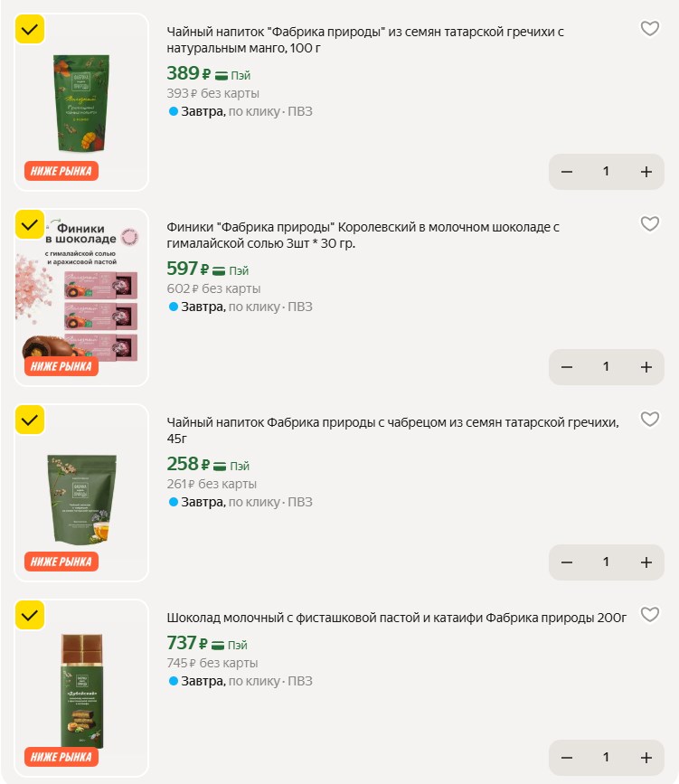Viewport: 679px width, 784px height.
Task: Deselect thyme tea drink checkbox
Action: pyautogui.click(x=30, y=420)
